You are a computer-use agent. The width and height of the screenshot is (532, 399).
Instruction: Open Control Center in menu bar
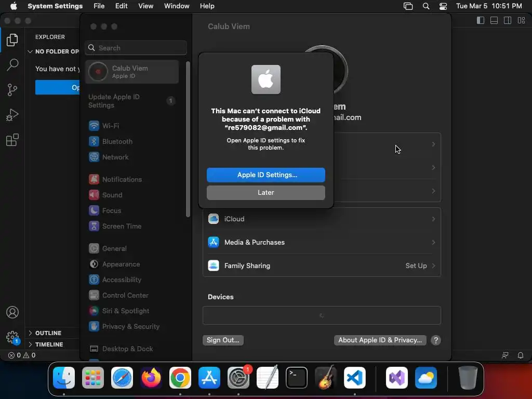tap(443, 6)
